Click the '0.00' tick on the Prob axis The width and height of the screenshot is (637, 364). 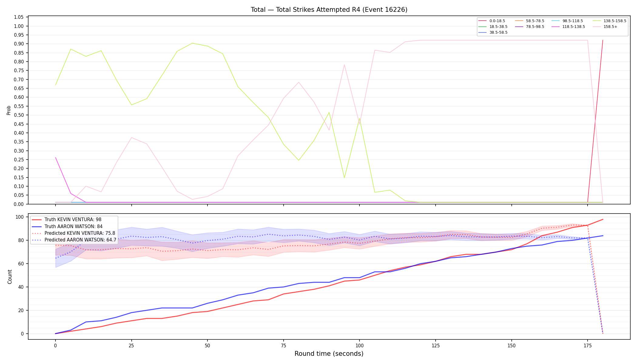pos(19,204)
